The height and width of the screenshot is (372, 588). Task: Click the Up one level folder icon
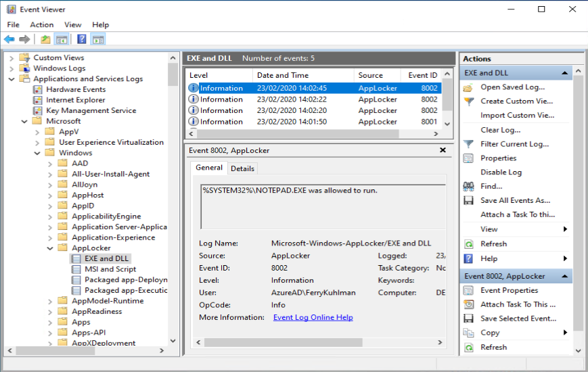click(x=45, y=39)
